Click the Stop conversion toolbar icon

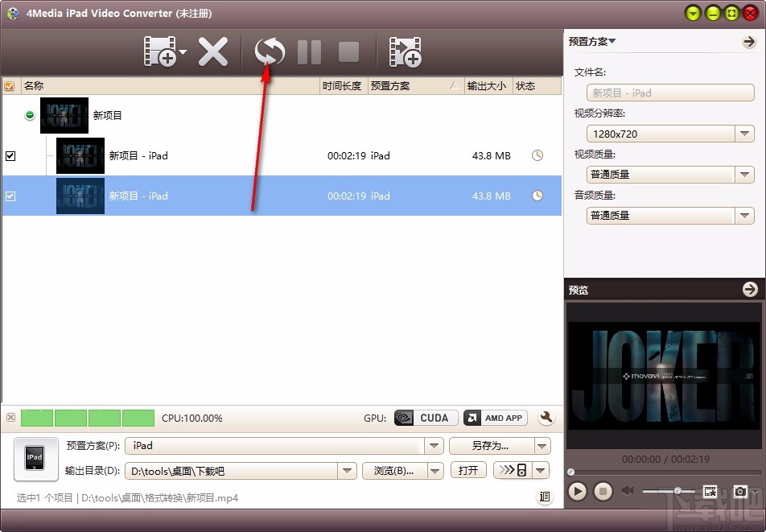click(348, 51)
